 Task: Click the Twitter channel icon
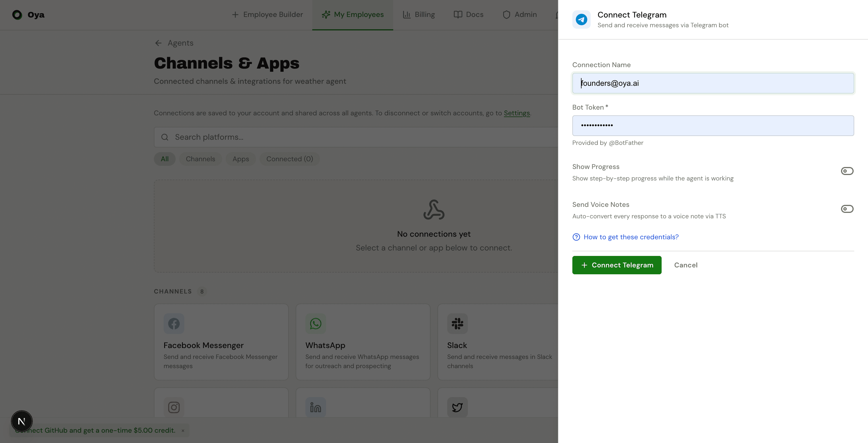pyautogui.click(x=457, y=407)
